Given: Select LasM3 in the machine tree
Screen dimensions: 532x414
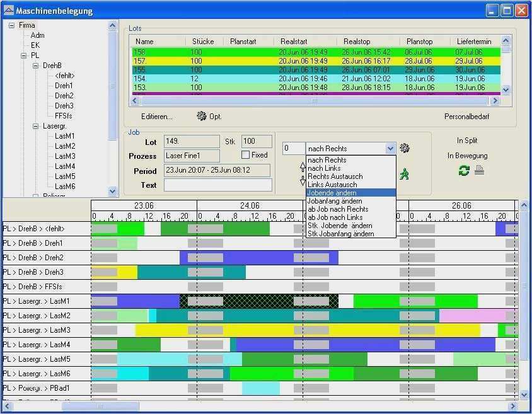Looking at the screenshot, I should tap(64, 156).
